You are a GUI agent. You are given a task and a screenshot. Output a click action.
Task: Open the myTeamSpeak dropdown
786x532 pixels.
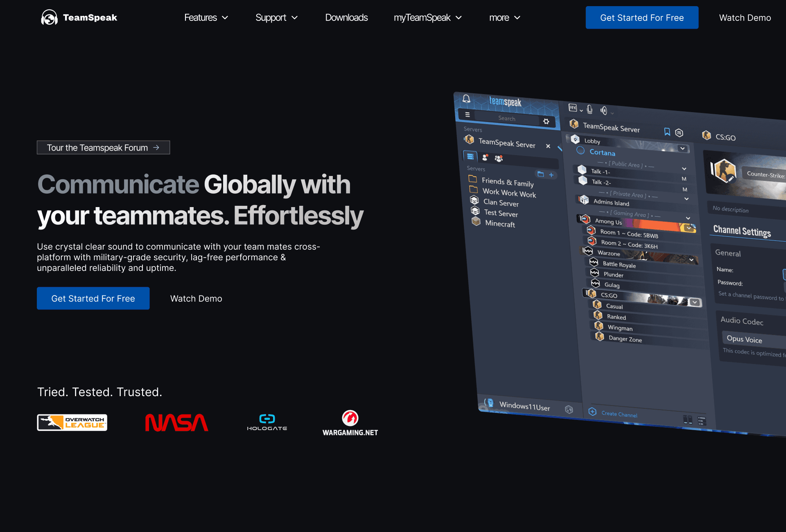[427, 18]
